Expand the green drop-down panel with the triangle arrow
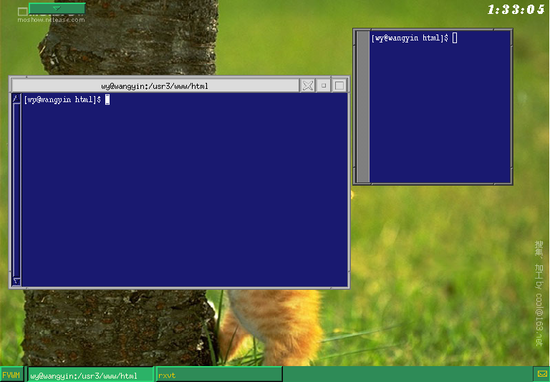This screenshot has height=382, width=550. [x=57, y=8]
